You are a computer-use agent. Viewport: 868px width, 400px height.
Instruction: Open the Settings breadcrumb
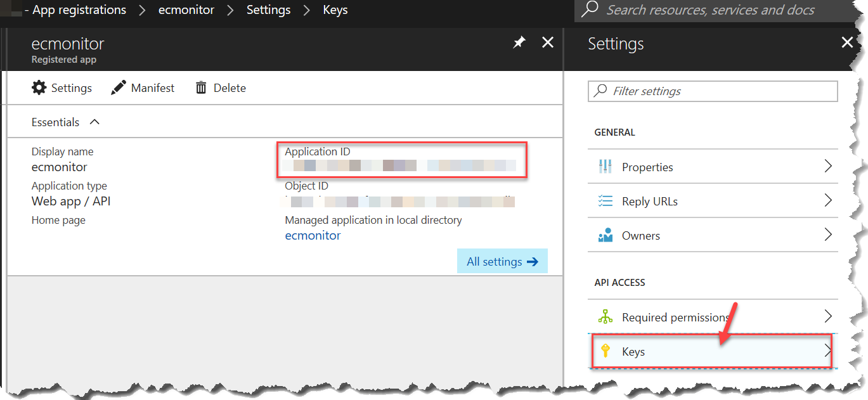tap(268, 10)
